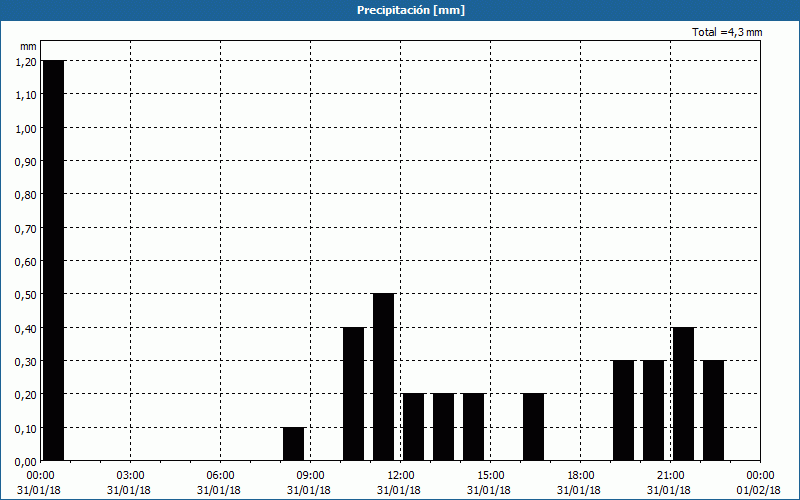The image size is (800, 500).
Task: Click the 0,30 y-axis value
Action: [x=26, y=361]
